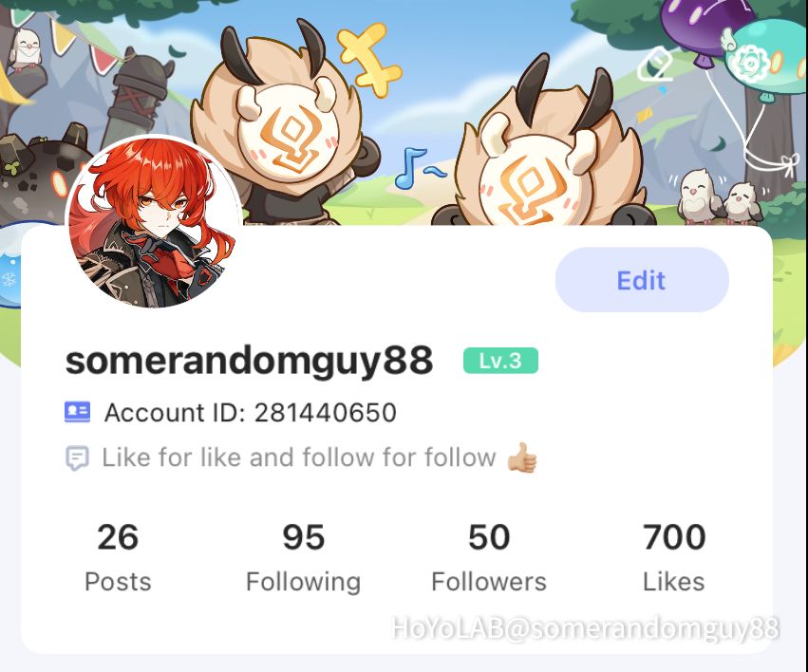Viewport: 808px width, 672px height.
Task: Click the likes count 700
Action: tap(674, 537)
